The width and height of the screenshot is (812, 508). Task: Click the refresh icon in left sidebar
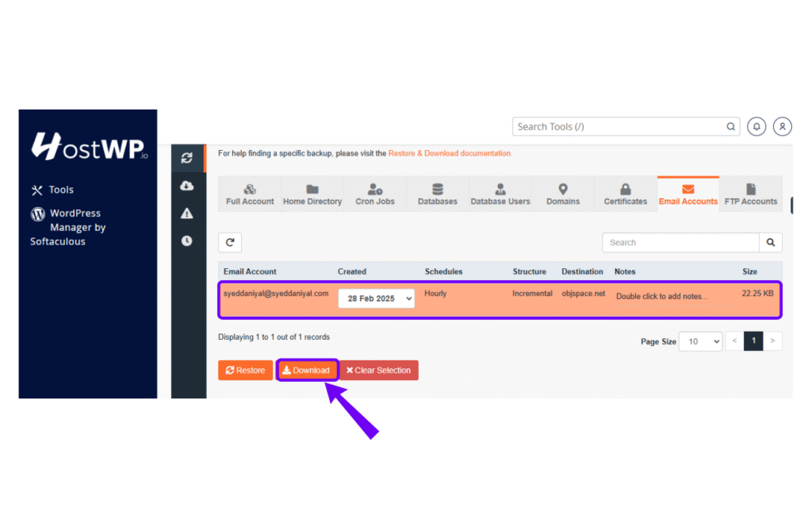point(187,158)
